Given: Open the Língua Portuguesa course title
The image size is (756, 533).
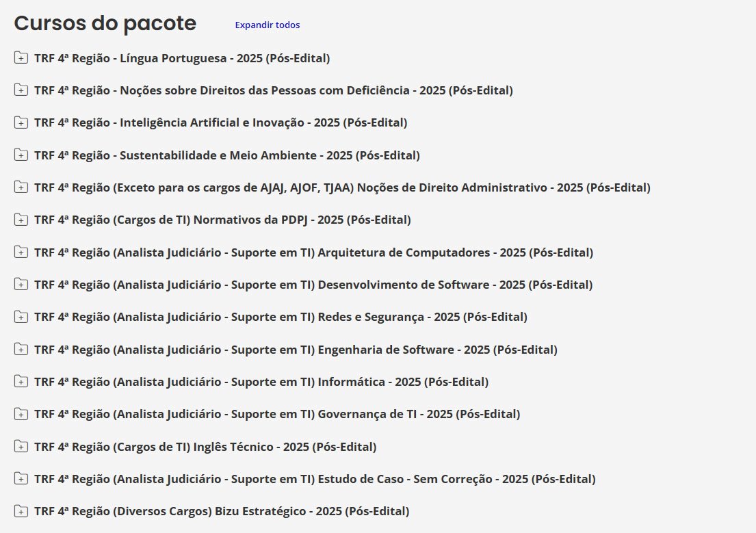Looking at the screenshot, I should pyautogui.click(x=182, y=58).
